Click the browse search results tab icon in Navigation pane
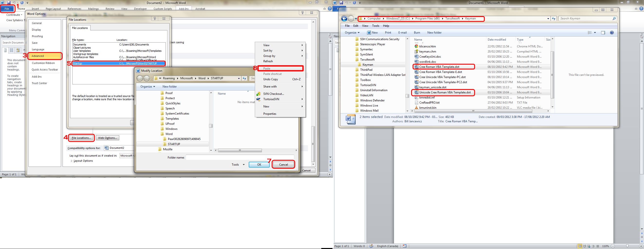The image size is (644, 249). click(x=18, y=50)
